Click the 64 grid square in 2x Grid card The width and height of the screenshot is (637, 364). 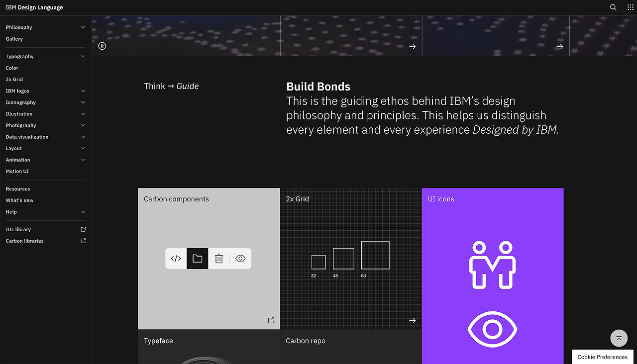[375, 255]
